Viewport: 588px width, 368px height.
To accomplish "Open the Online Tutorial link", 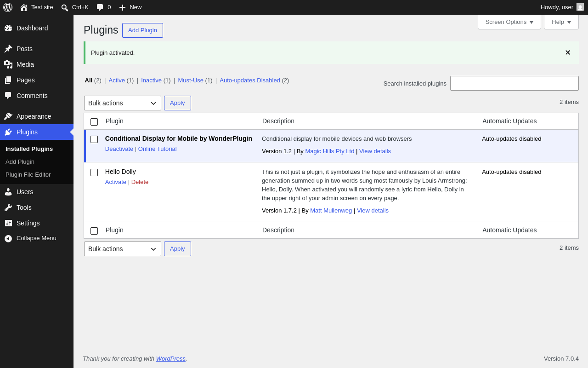I will point(158,149).
